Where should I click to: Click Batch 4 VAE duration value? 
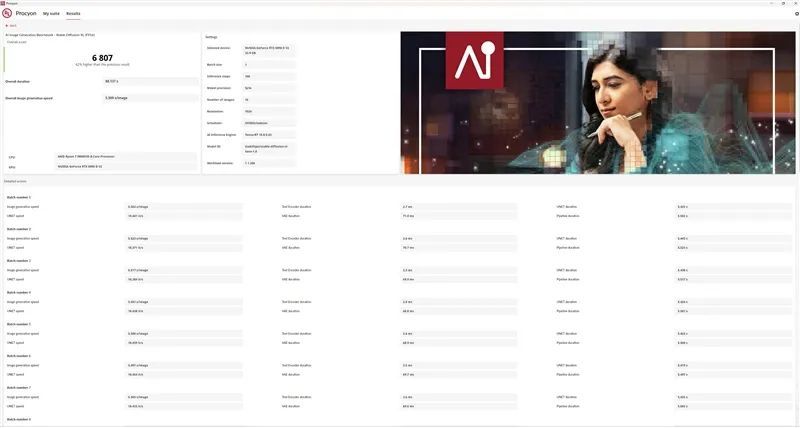[x=459, y=311]
